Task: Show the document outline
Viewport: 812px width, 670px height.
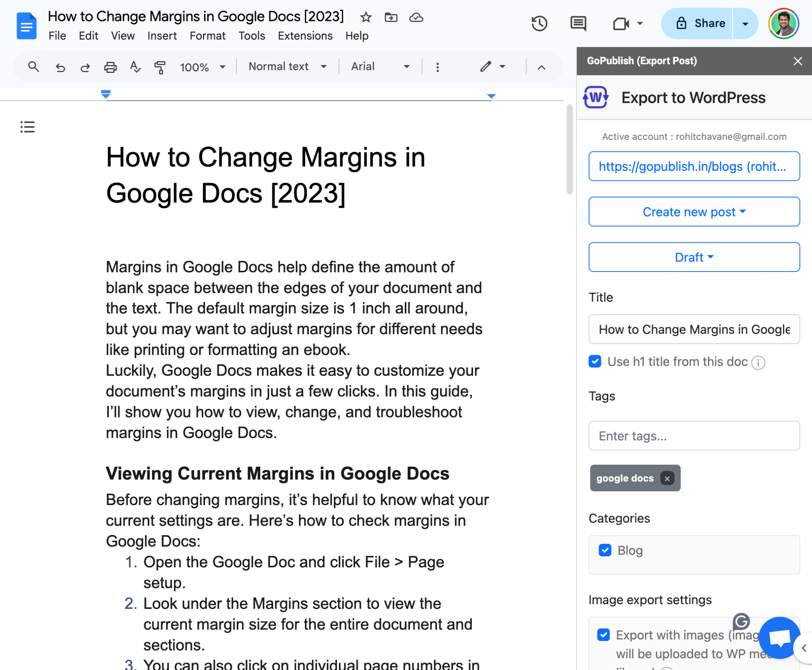Action: (27, 127)
